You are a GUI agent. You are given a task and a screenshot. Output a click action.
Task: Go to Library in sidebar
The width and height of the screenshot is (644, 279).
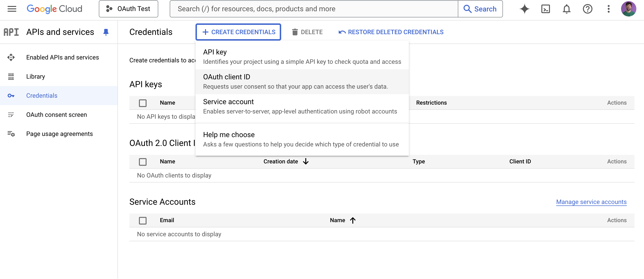[x=36, y=76]
